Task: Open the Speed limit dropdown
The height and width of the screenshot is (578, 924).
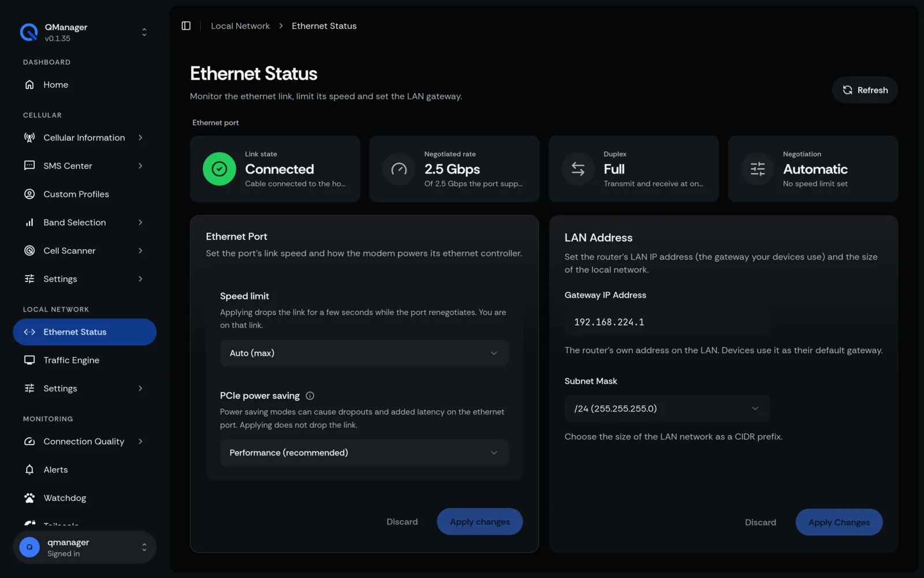Action: click(364, 353)
